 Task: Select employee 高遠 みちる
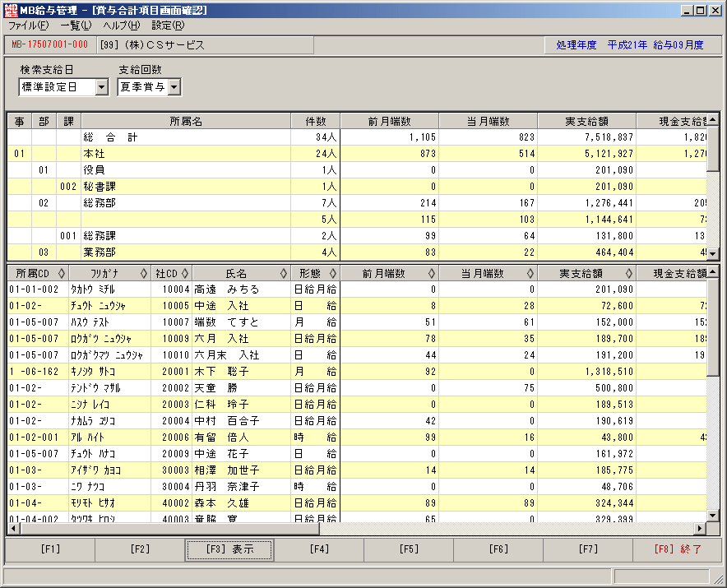pos(357,289)
